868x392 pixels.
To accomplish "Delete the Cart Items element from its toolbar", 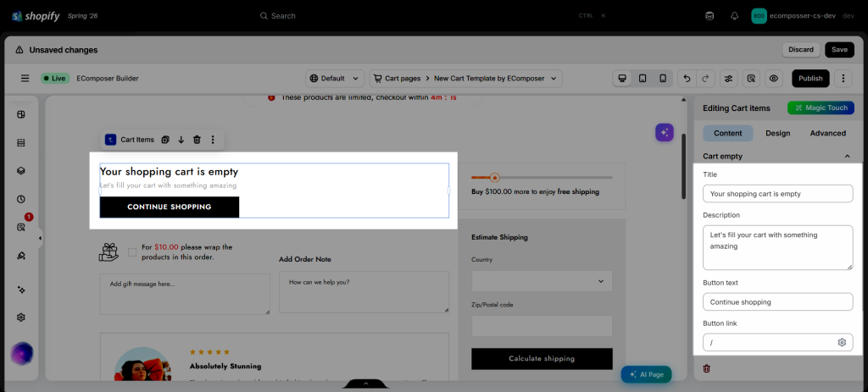I will (197, 140).
